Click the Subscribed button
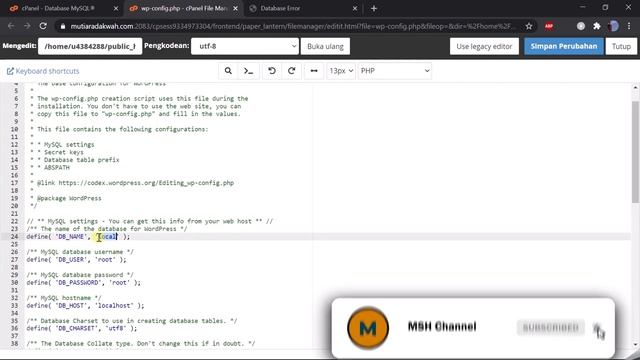640x360 pixels. coord(550,327)
